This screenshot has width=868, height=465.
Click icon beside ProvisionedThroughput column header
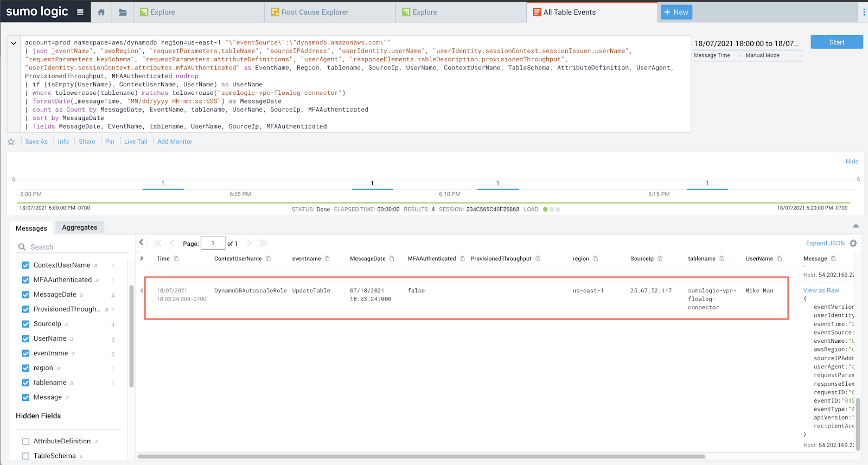click(538, 259)
